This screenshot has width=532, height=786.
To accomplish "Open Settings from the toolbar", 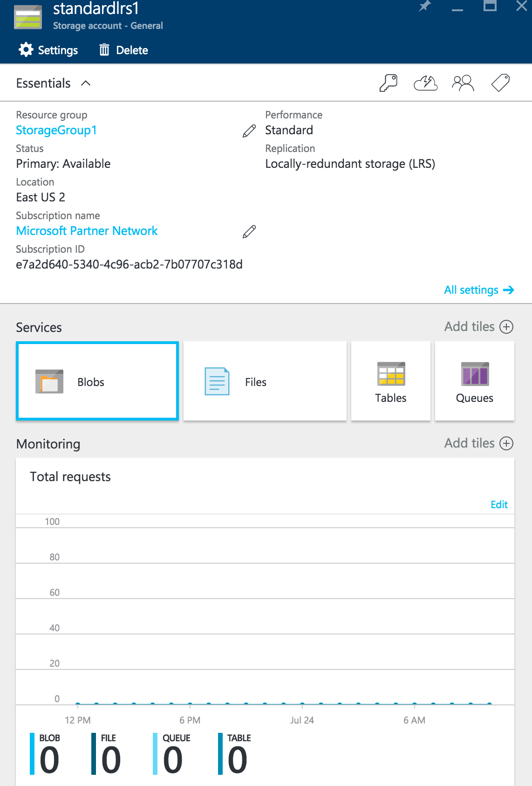I will pyautogui.click(x=48, y=50).
